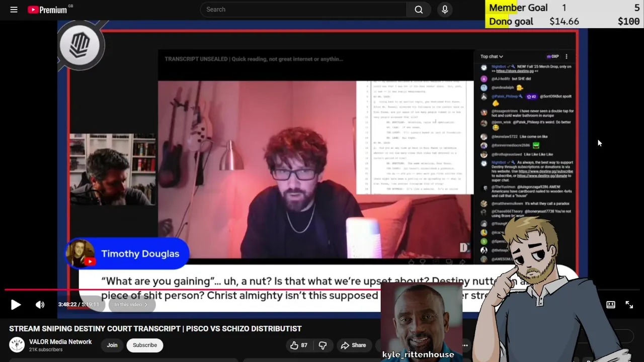644x362 pixels.
Task: Click the 3:48:22 / 5:19:11 time display
Action: [x=78, y=305]
